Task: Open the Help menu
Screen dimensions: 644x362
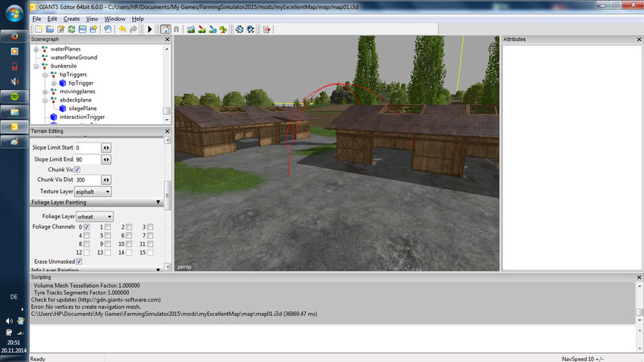Action: pos(138,19)
